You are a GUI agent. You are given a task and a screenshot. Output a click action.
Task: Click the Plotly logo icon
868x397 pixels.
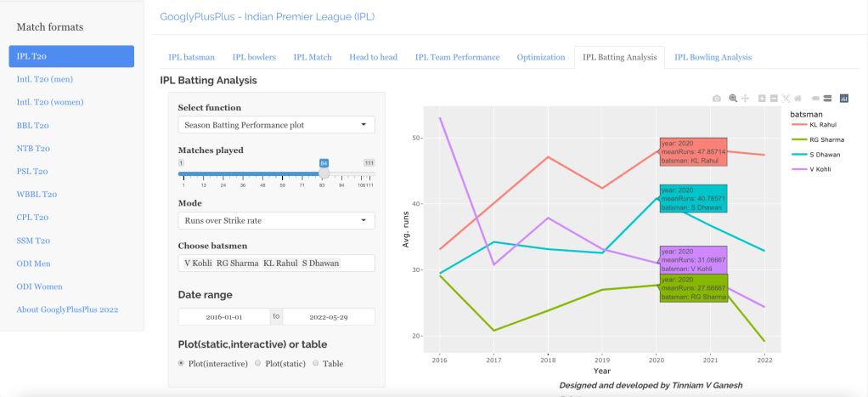(843, 99)
